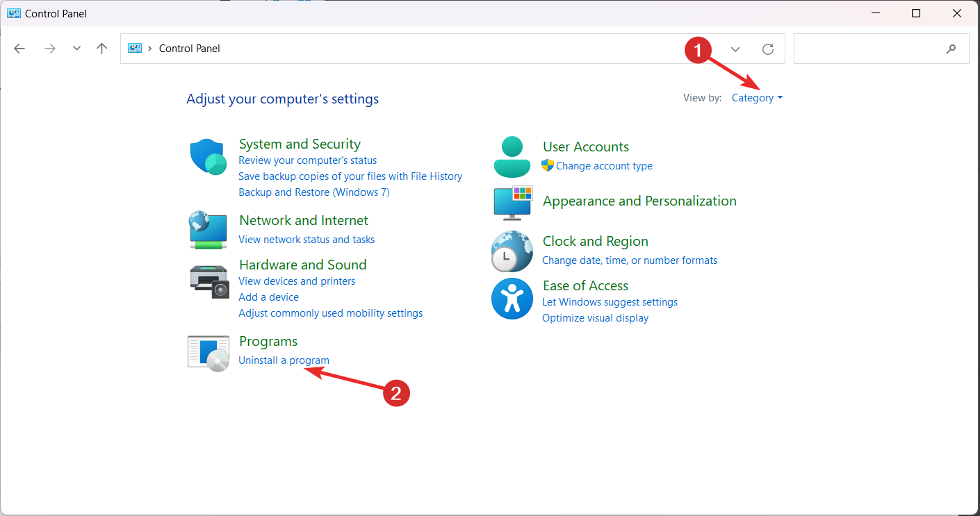Open Backup and Restore (Windows 7)
The width and height of the screenshot is (980, 516).
pyautogui.click(x=314, y=192)
